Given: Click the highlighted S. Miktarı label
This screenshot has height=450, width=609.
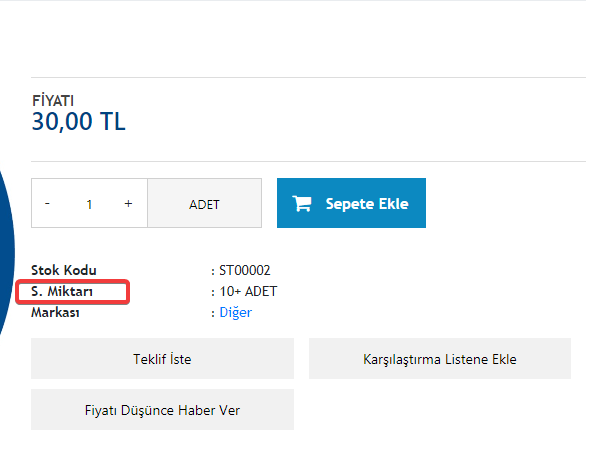Looking at the screenshot, I should [62, 291].
